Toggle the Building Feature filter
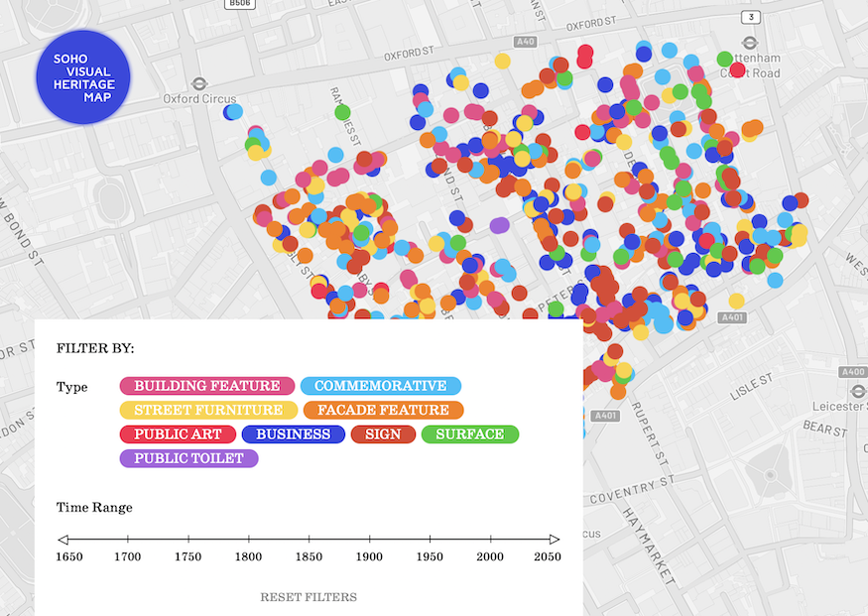This screenshot has width=868, height=616. pyautogui.click(x=207, y=386)
